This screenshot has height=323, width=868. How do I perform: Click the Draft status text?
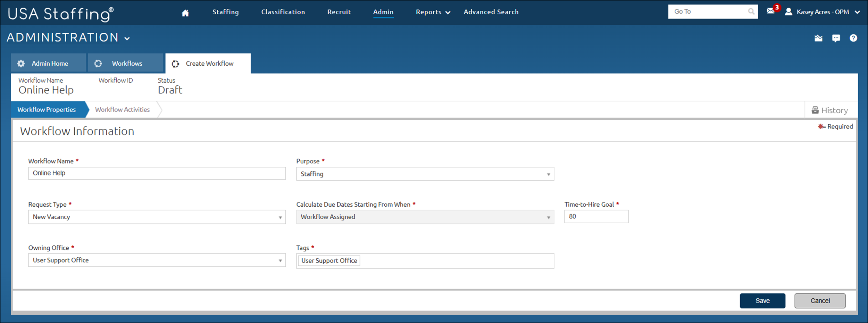170,90
